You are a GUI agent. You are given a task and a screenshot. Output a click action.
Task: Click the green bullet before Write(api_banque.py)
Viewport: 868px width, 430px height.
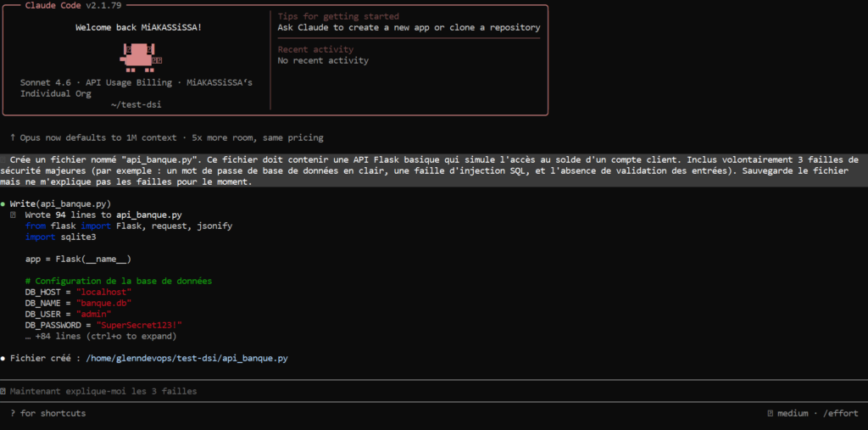[3, 204]
